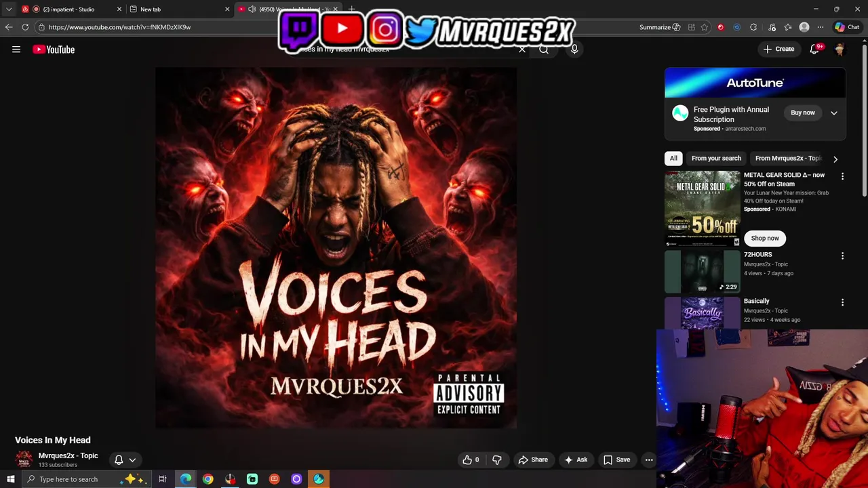The height and width of the screenshot is (488, 868).
Task: Open Edge settings and more menu
Action: pyautogui.click(x=821, y=27)
